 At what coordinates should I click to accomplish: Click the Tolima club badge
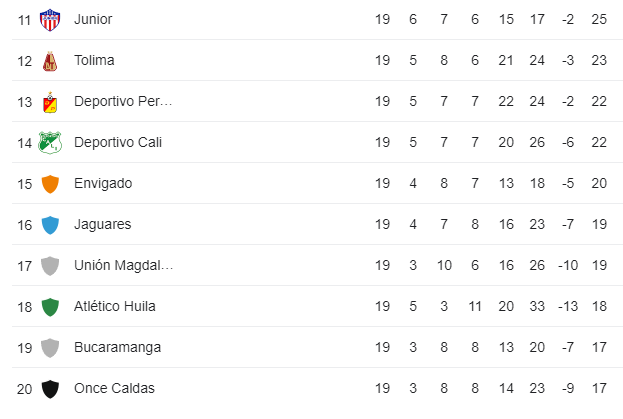(x=50, y=61)
